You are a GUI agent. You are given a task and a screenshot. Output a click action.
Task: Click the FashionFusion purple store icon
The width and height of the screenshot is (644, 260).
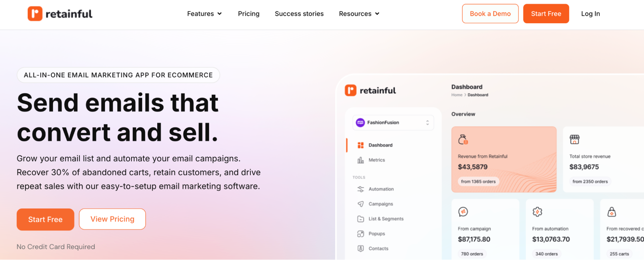tap(360, 122)
